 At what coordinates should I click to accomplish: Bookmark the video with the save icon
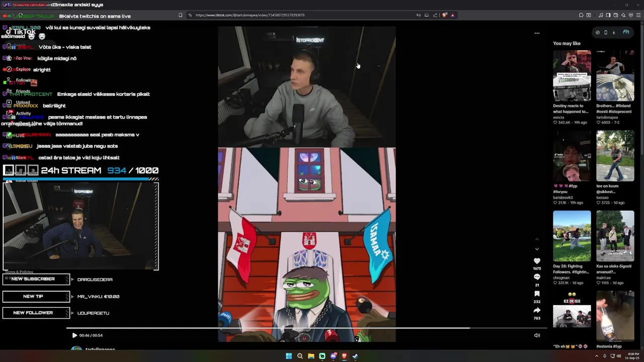pyautogui.click(x=537, y=294)
